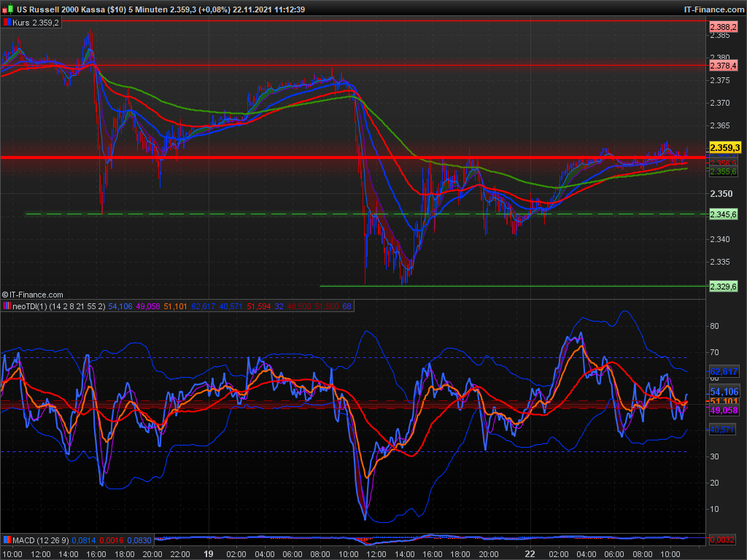The image size is (747, 560).
Task: Click the Kurs indicator color icon
Action: coord(7,23)
